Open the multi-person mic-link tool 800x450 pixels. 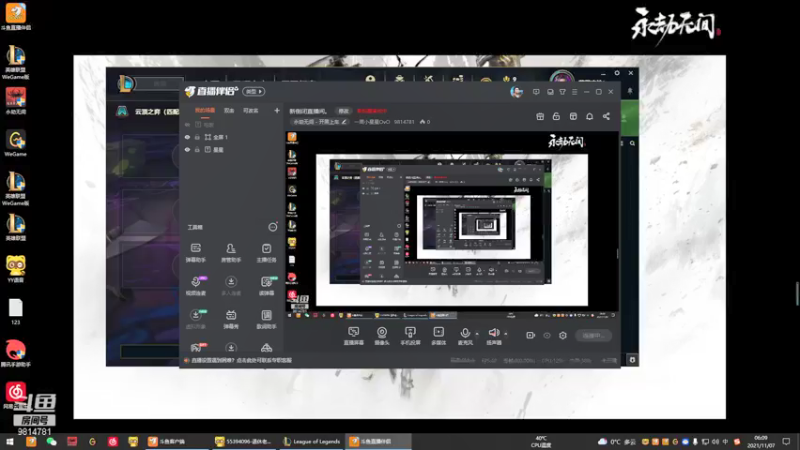pos(231,286)
